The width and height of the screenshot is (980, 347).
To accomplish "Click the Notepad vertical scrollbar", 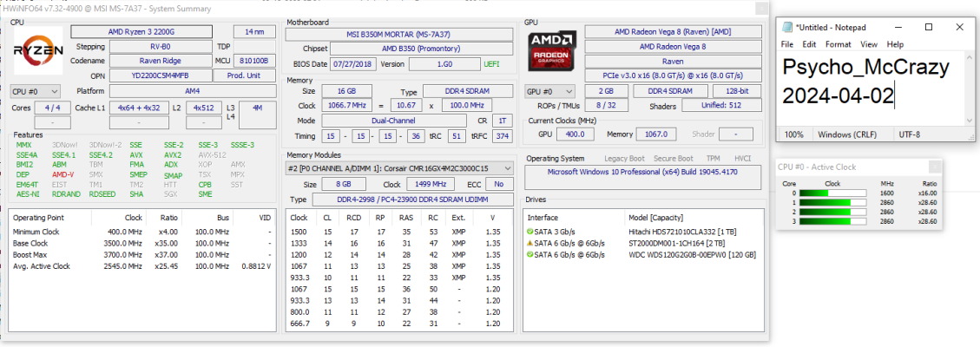I will [x=970, y=88].
